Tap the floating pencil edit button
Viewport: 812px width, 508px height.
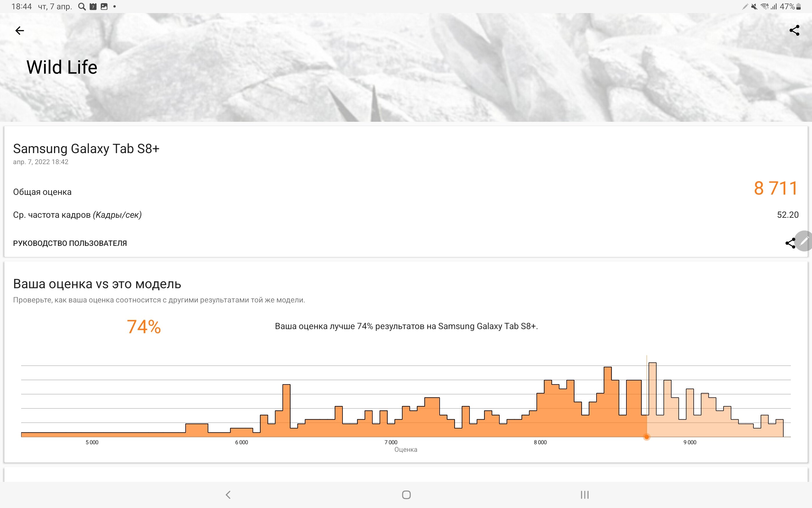pyautogui.click(x=804, y=241)
